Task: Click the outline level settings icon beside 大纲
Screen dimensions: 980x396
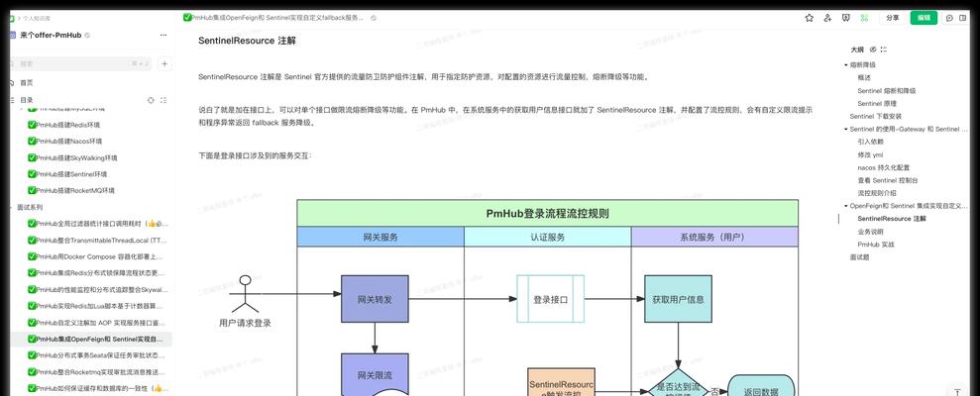Action: (x=884, y=49)
